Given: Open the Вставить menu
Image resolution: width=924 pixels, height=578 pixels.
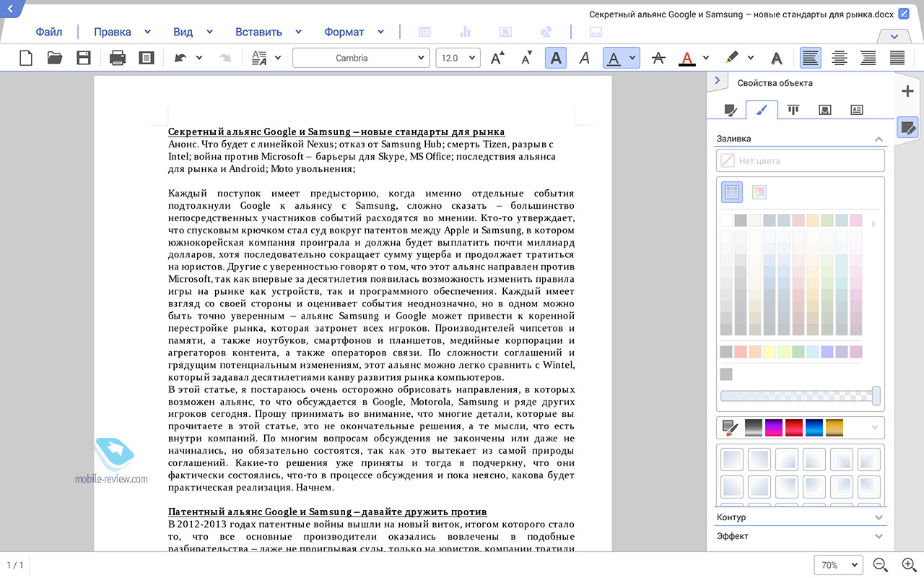Looking at the screenshot, I should [x=258, y=32].
